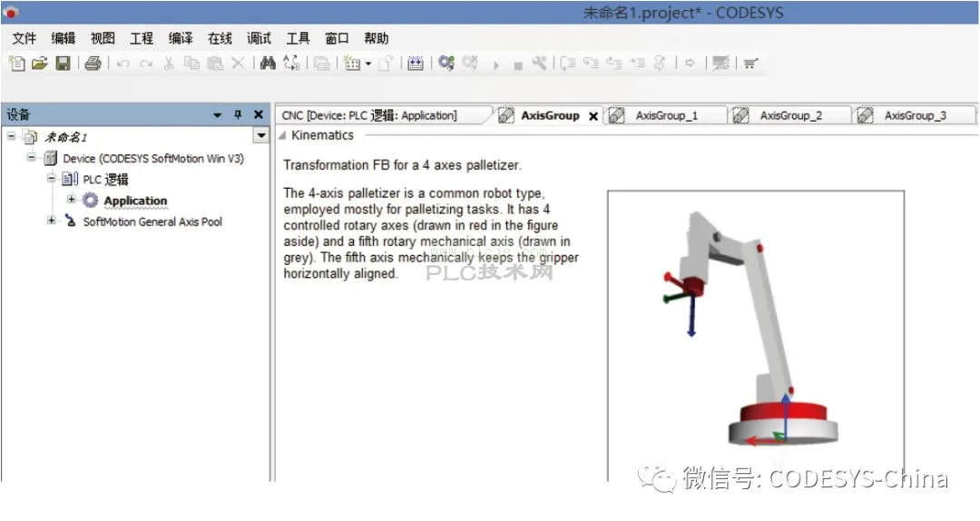Open the 帮助 menu
The width and height of the screenshot is (980, 521).
point(376,38)
